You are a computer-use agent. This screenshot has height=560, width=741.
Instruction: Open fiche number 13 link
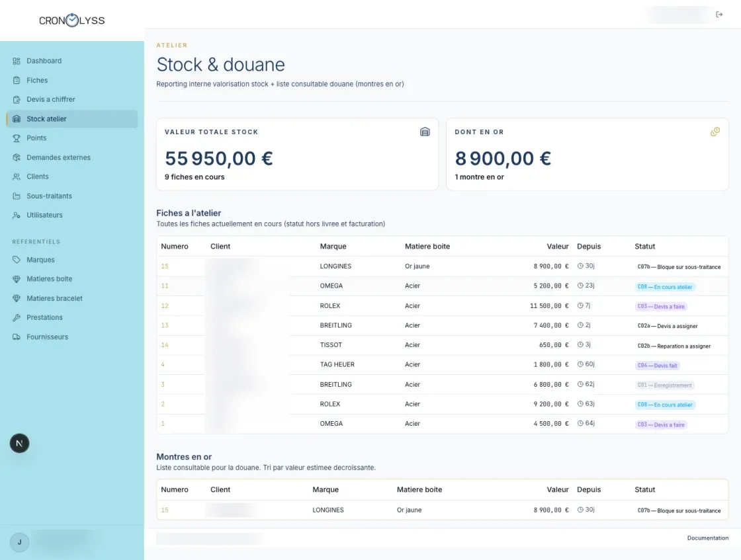coord(165,325)
